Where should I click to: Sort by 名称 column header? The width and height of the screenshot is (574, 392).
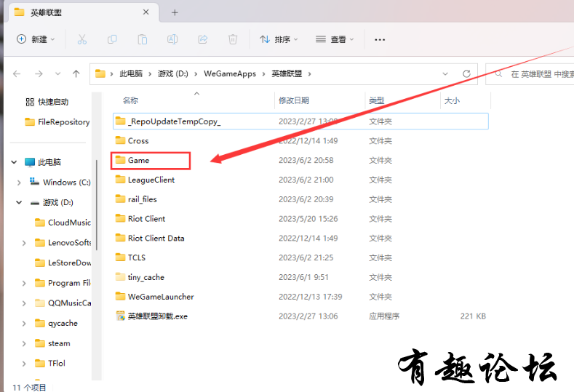[x=130, y=100]
